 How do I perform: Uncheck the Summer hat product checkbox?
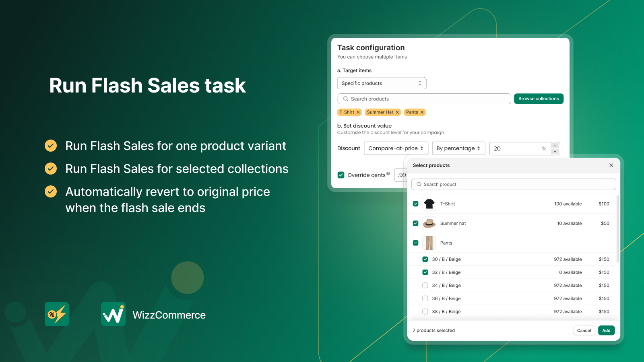pos(416,223)
